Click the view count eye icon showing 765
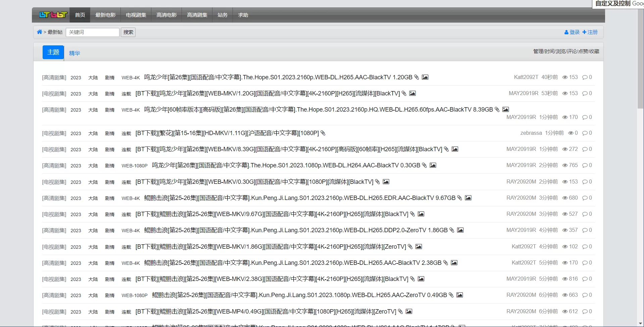 click(x=565, y=165)
